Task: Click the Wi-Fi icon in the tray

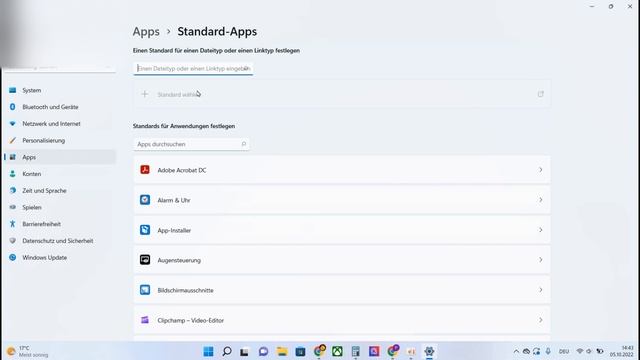Action: pos(580,351)
